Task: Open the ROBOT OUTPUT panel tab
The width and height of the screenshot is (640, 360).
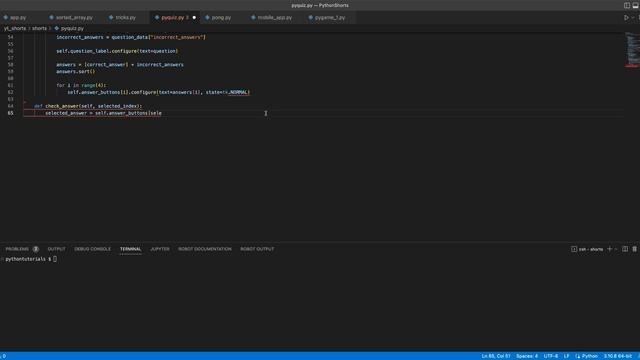Action: 257,249
